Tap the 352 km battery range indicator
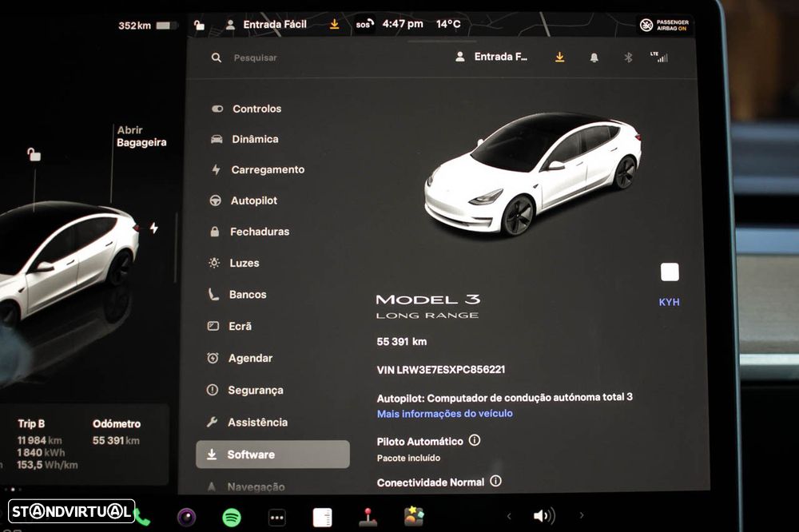The height and width of the screenshot is (532, 799). click(x=148, y=26)
